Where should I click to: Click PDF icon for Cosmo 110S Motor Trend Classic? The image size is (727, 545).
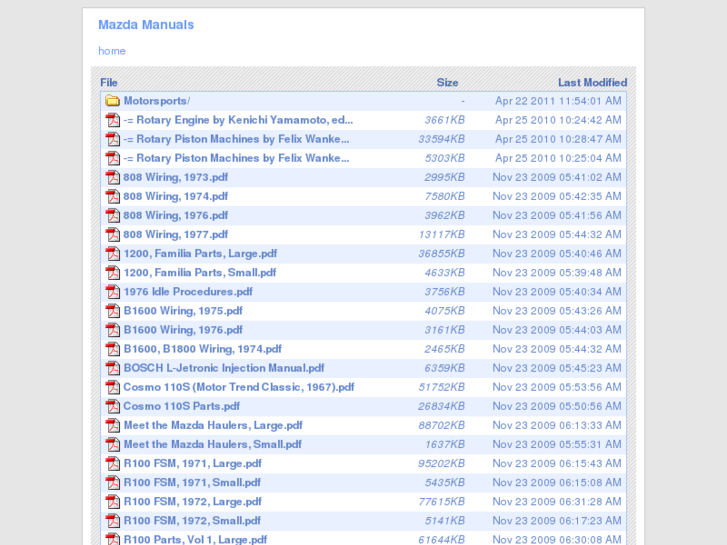112,387
